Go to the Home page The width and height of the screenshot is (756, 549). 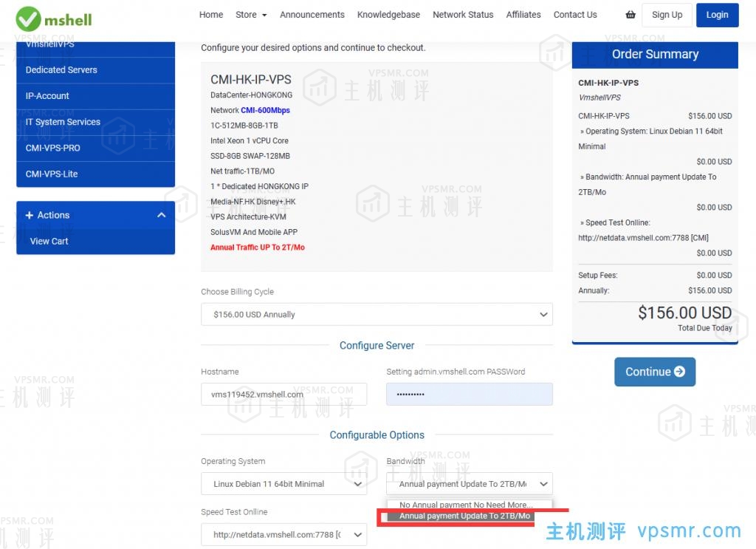[x=211, y=15]
